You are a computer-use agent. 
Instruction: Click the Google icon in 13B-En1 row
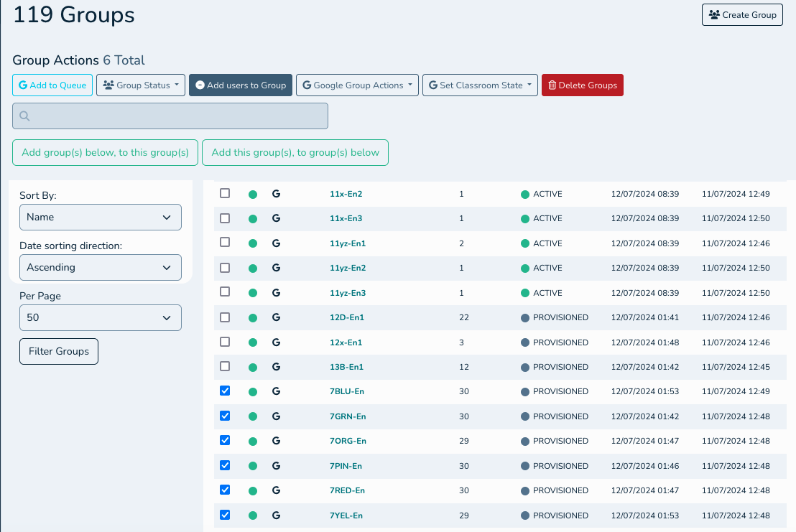coord(276,367)
